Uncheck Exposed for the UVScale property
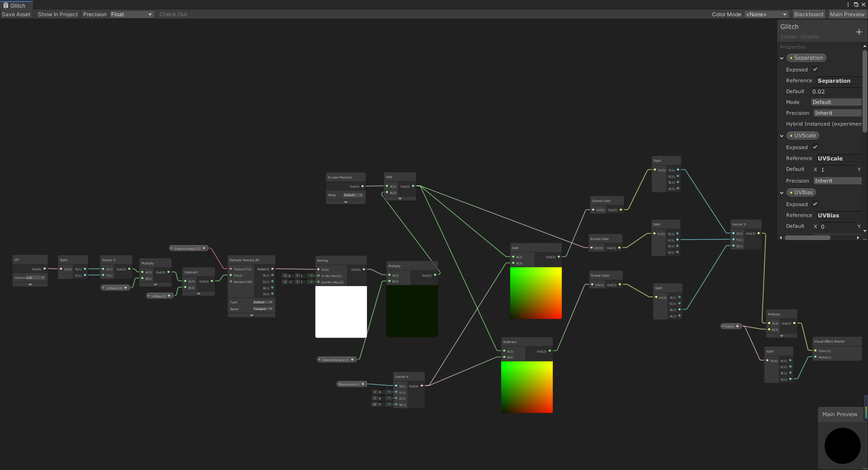 pos(815,147)
